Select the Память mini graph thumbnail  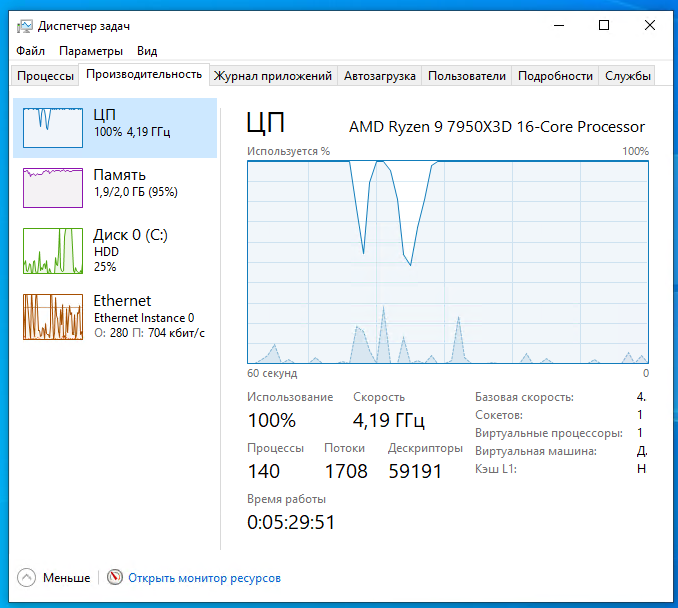[53, 188]
